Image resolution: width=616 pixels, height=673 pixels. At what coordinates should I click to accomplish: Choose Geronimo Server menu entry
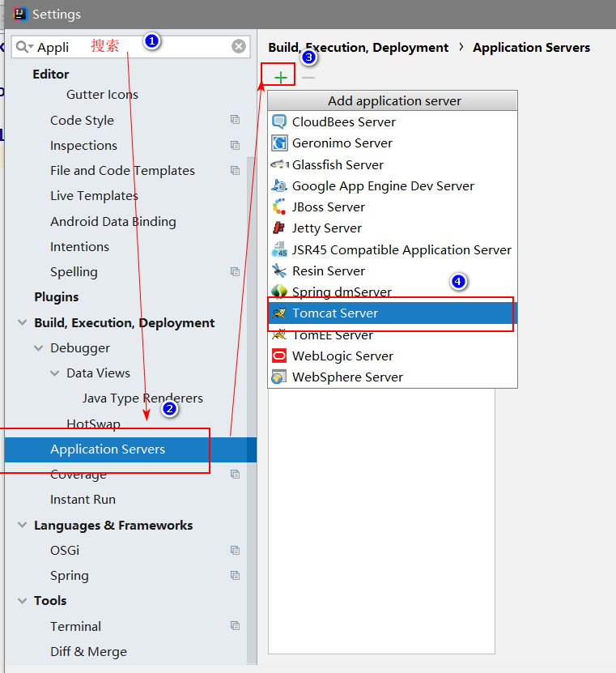(x=393, y=143)
